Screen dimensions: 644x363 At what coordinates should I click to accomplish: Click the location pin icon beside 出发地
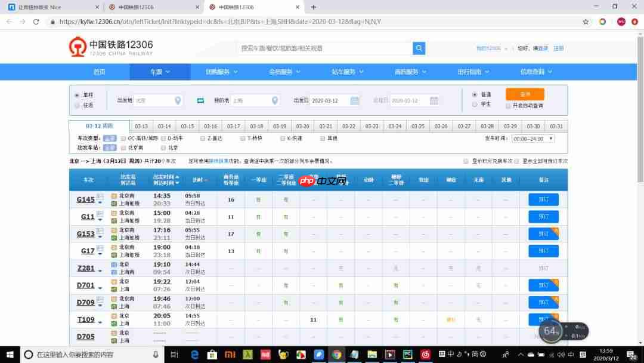click(x=177, y=100)
